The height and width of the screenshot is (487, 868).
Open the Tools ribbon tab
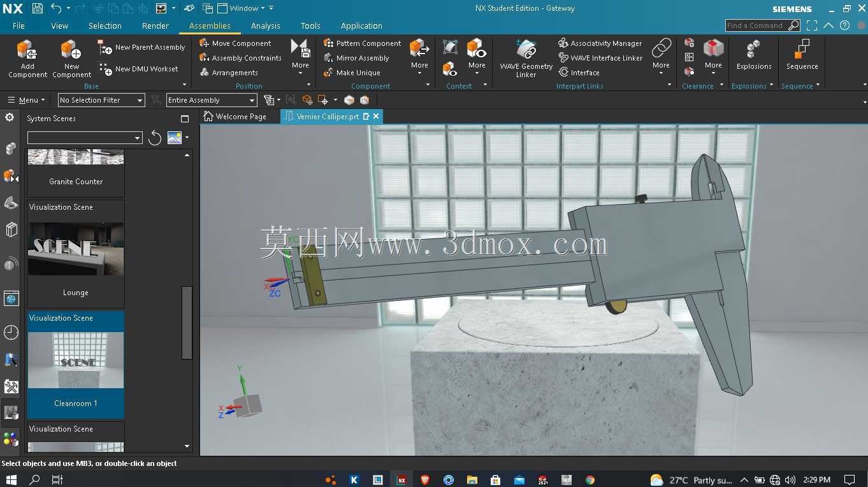pyautogui.click(x=310, y=25)
